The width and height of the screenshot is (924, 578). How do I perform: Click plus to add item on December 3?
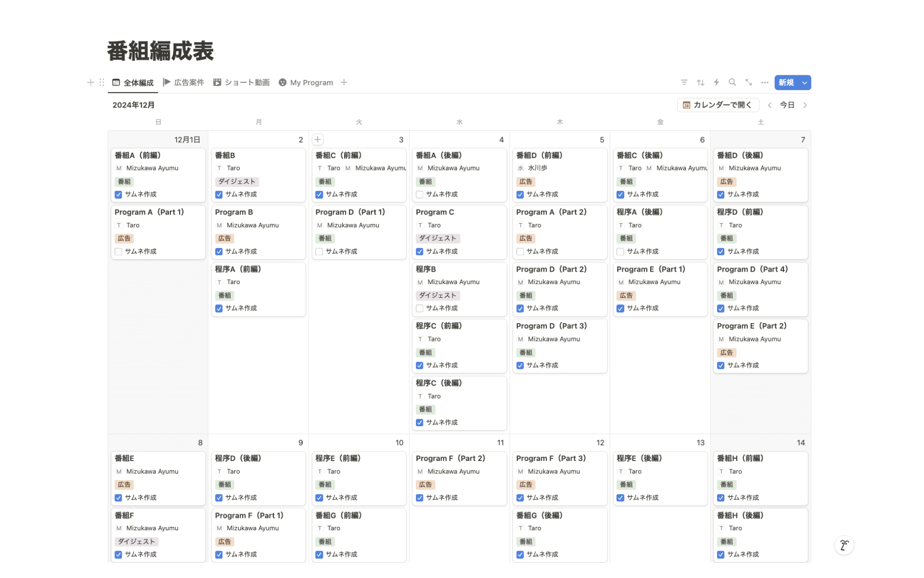318,140
